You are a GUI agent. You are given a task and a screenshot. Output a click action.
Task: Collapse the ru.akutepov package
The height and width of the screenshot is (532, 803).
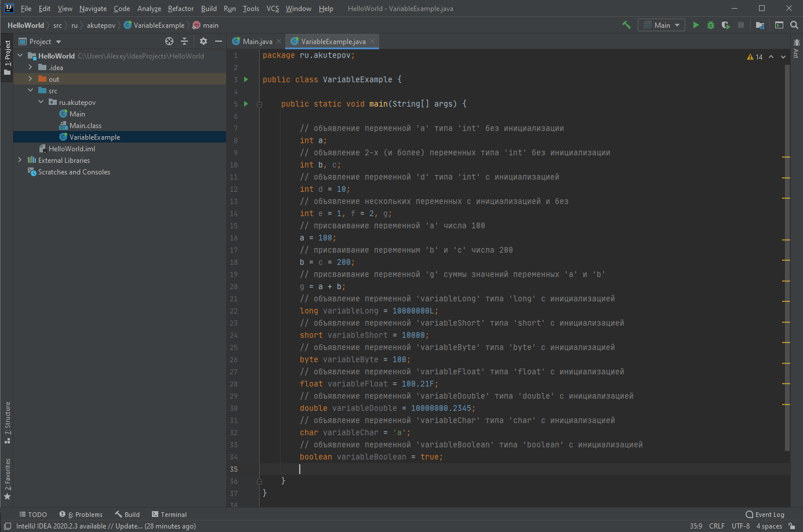tap(41, 102)
